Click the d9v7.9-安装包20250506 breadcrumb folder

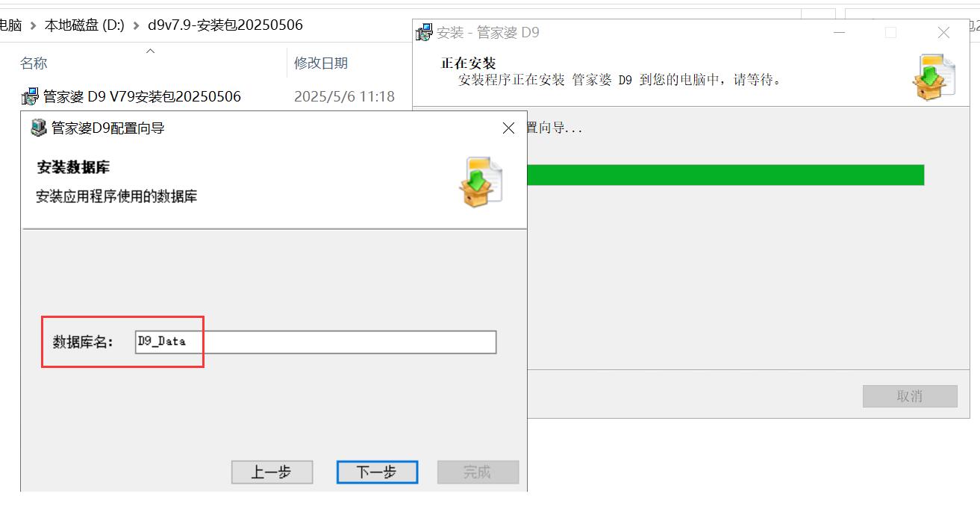tap(225, 25)
